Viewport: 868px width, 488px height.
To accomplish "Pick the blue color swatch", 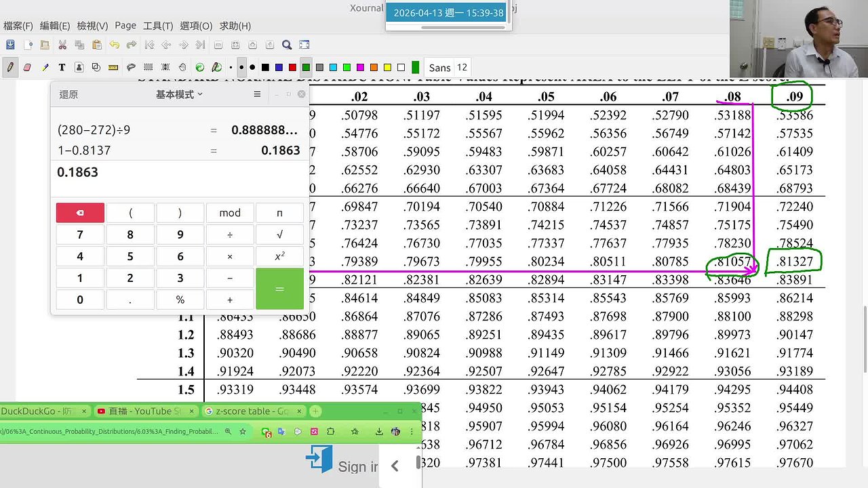I will tap(279, 68).
